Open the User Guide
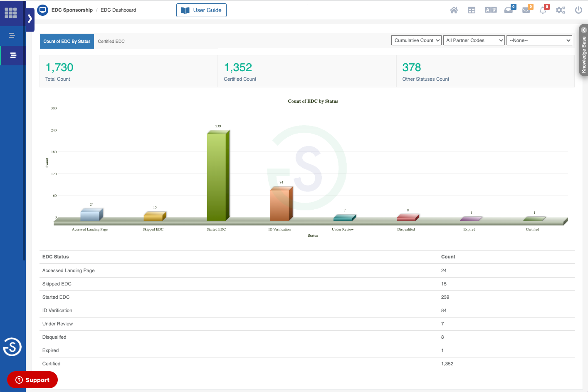588x392 pixels. tap(201, 10)
